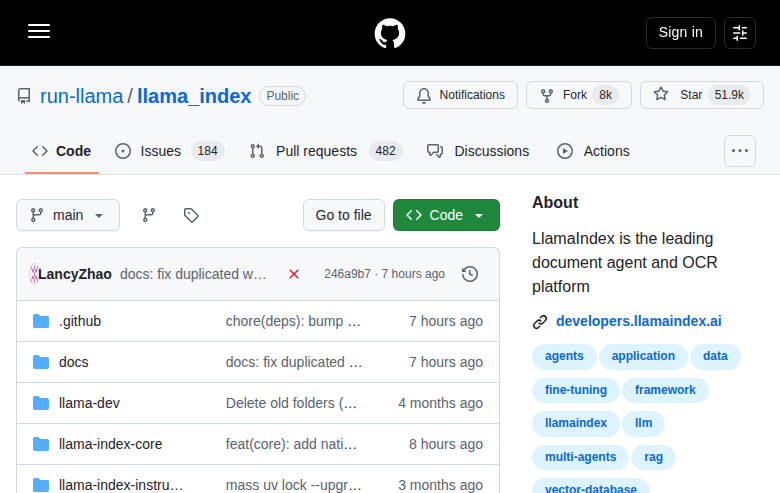780x493 pixels.
Task: Open 'chore(deps): bump …' commit message
Action: tap(293, 321)
